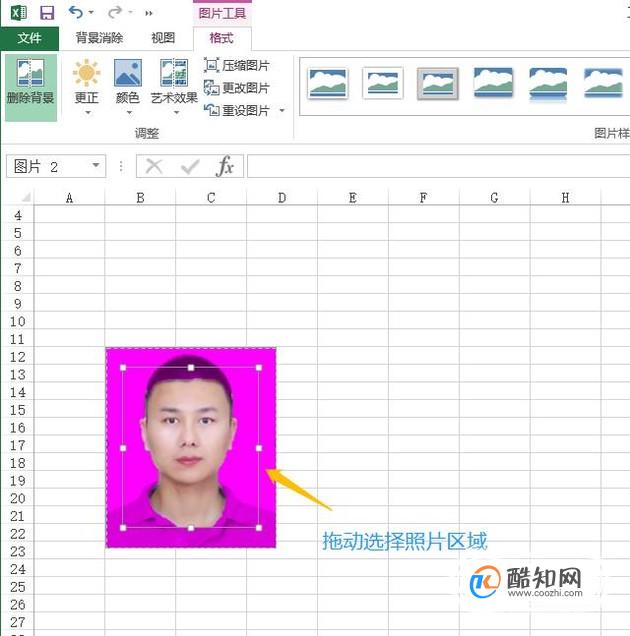Screen dimensions: 630x636
Task: Click 重设图片 reset picture
Action: click(237, 110)
